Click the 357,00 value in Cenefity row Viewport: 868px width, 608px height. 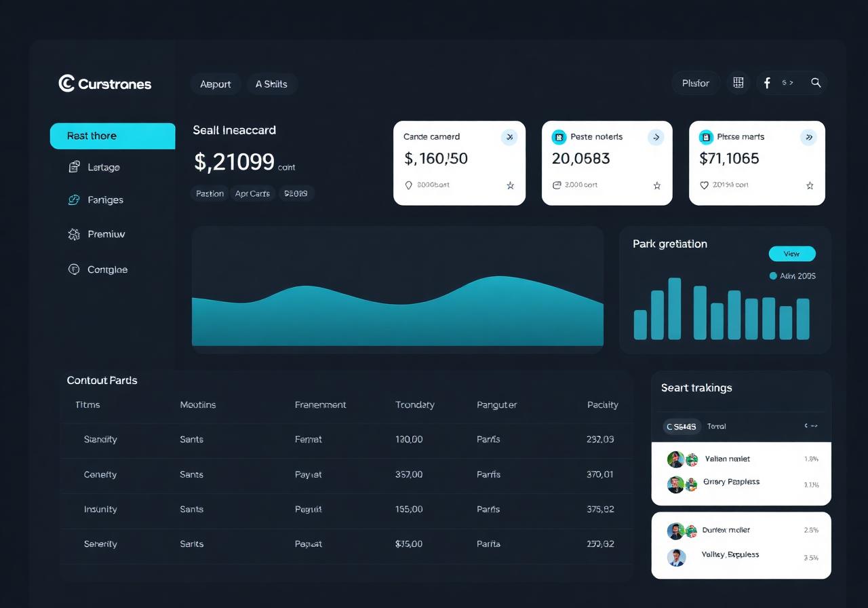click(409, 475)
